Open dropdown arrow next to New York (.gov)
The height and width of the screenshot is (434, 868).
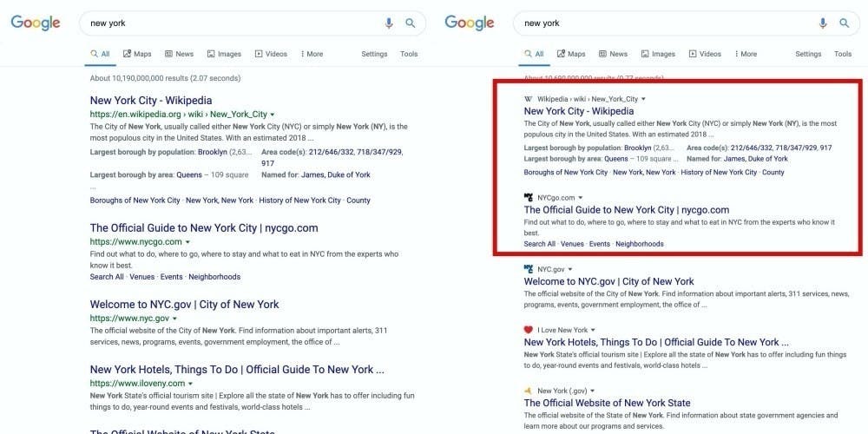592,391
